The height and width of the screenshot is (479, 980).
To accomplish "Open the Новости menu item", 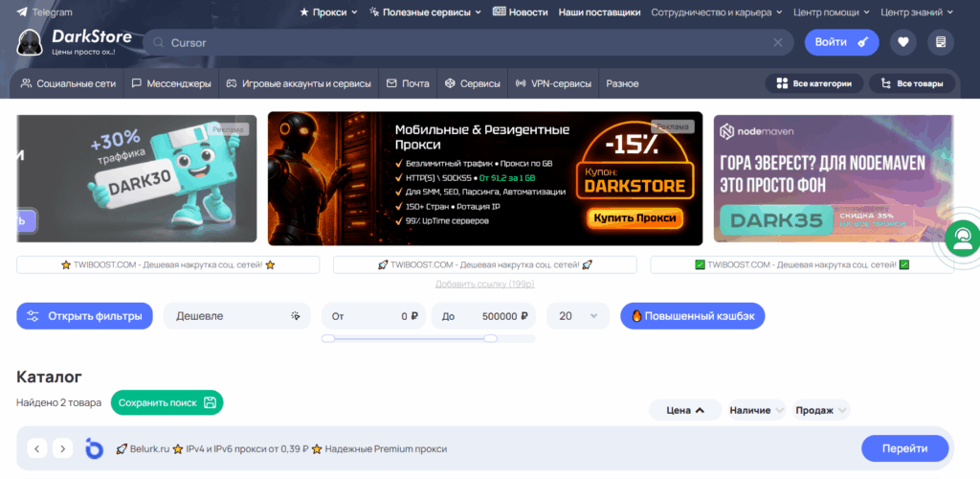I will tap(520, 11).
